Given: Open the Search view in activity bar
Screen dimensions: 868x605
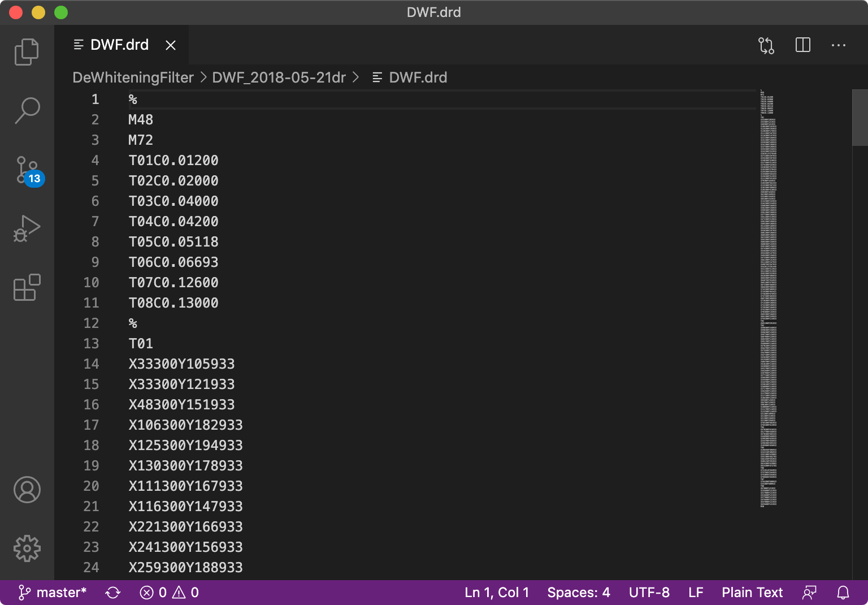Looking at the screenshot, I should point(27,111).
